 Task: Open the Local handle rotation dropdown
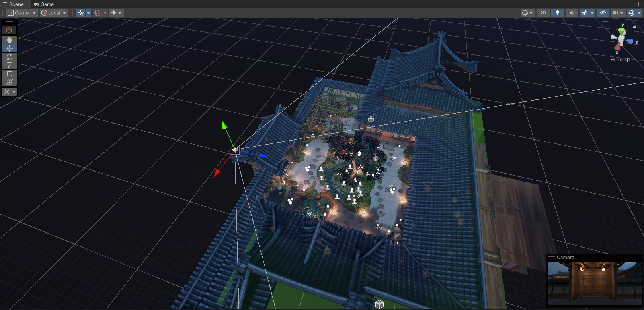coord(54,13)
